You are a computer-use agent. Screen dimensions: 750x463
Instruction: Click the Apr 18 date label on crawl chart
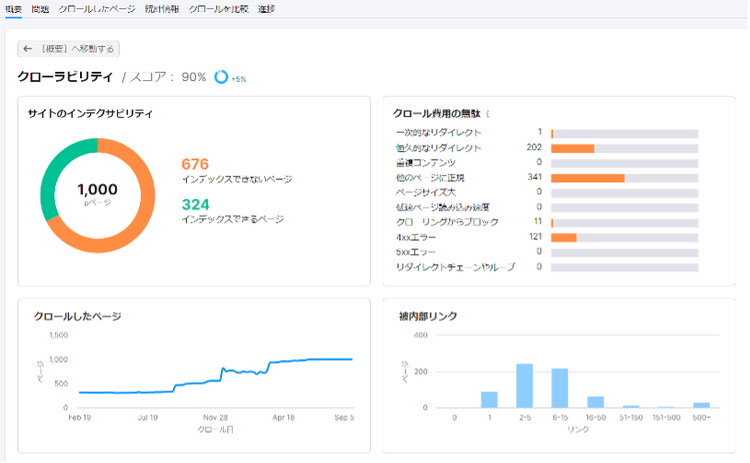284,418
